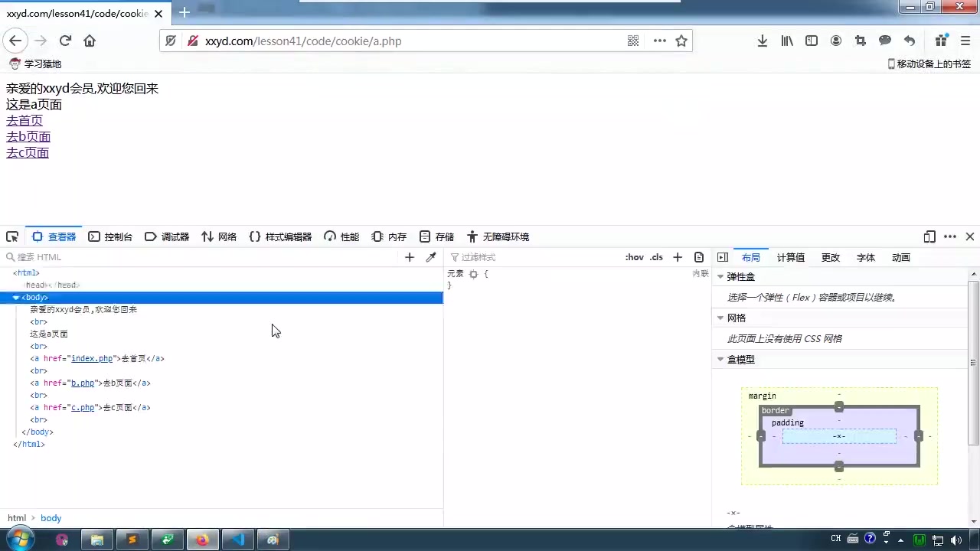Open the DevTools meatball options menu
The image size is (980, 551).
(x=952, y=236)
